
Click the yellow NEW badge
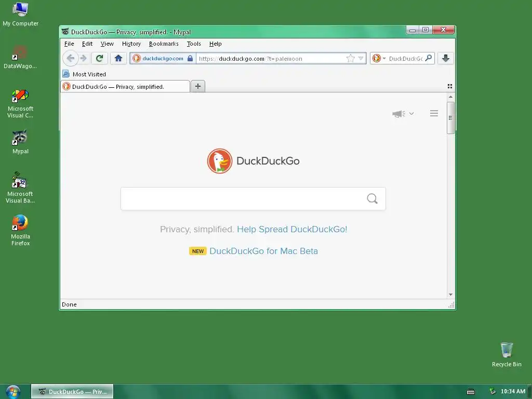click(198, 251)
